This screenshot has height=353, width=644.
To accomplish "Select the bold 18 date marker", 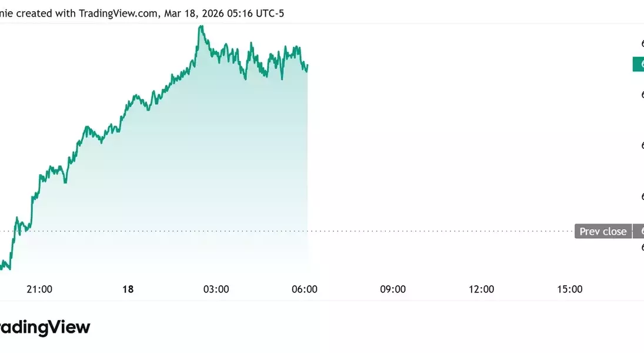I will click(128, 289).
